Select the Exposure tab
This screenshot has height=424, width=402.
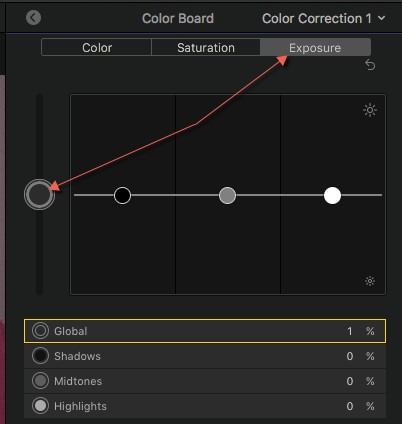point(315,47)
